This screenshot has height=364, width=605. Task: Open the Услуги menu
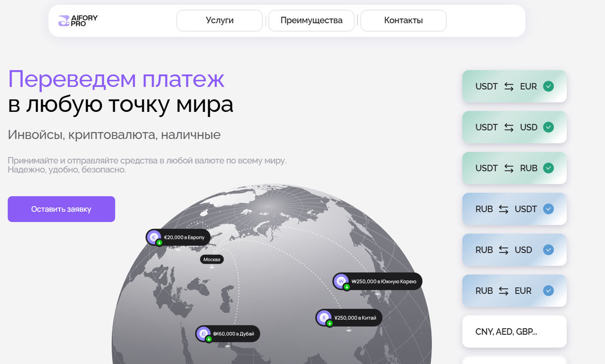[x=219, y=20]
